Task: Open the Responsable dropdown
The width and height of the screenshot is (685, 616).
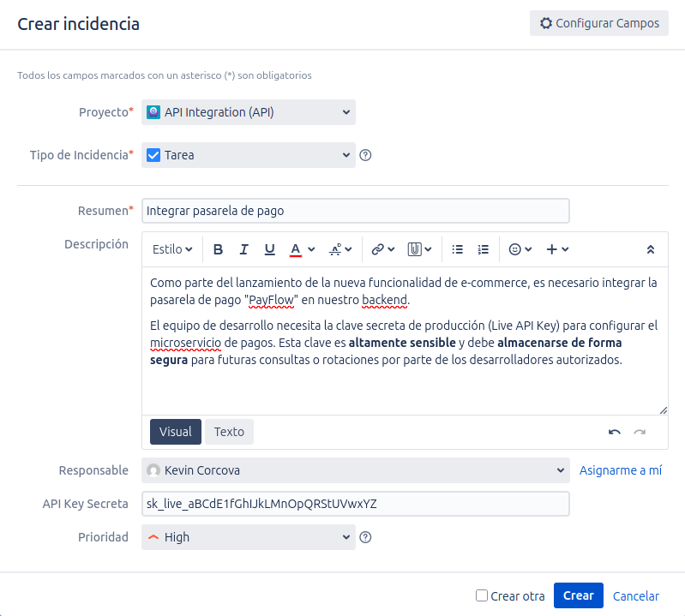Action: 355,470
